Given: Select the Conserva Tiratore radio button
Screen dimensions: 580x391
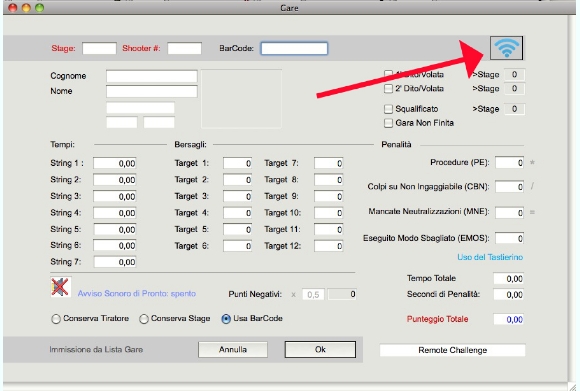Looking at the screenshot, I should (56, 319).
